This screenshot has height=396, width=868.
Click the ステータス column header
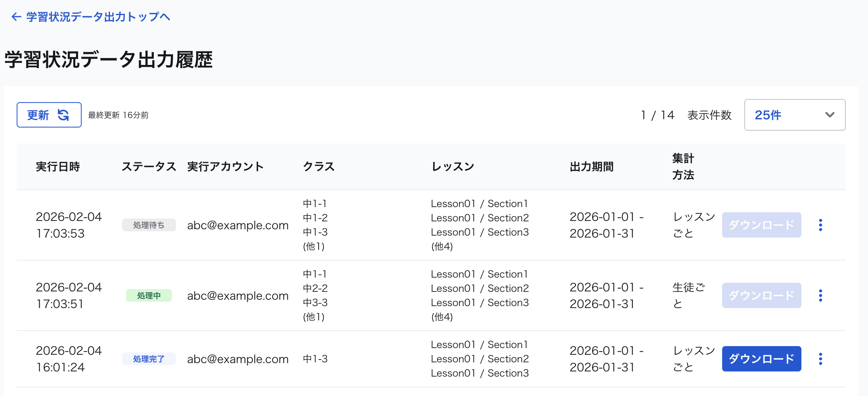tap(149, 167)
